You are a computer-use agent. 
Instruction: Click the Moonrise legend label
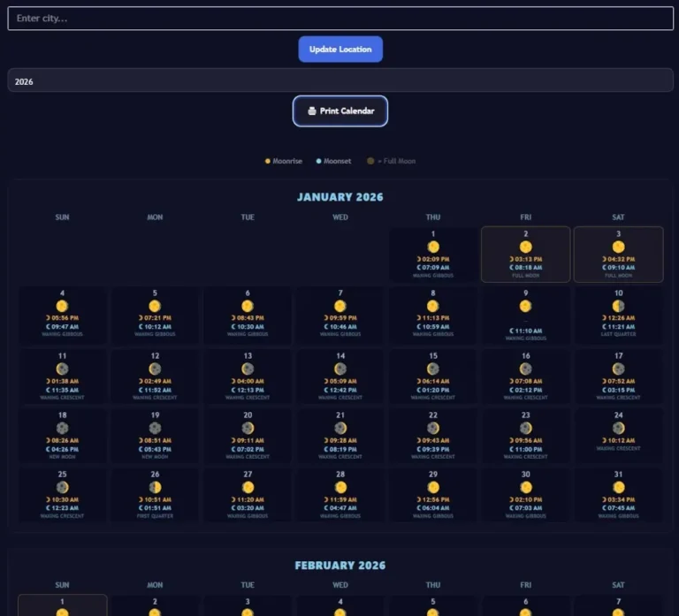[287, 161]
